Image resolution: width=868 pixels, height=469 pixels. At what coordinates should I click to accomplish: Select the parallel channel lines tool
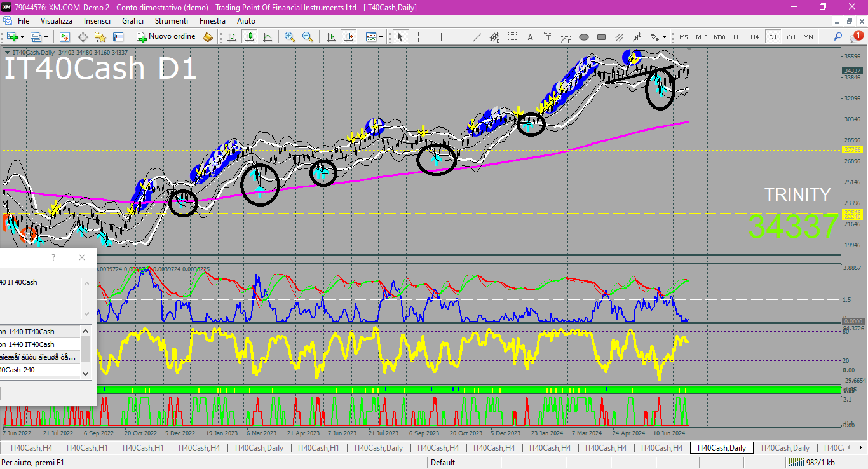pyautogui.click(x=619, y=37)
